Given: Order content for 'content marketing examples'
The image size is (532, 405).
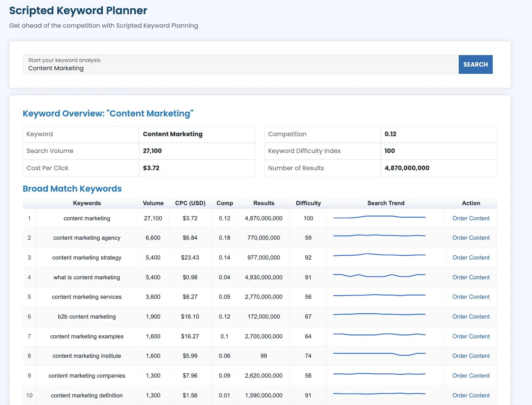Looking at the screenshot, I should (471, 336).
